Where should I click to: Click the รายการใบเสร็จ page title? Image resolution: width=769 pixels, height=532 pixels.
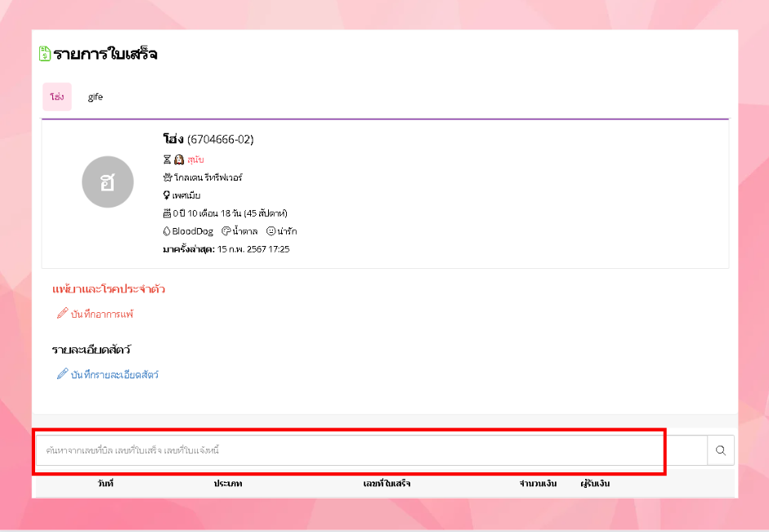[x=105, y=53]
